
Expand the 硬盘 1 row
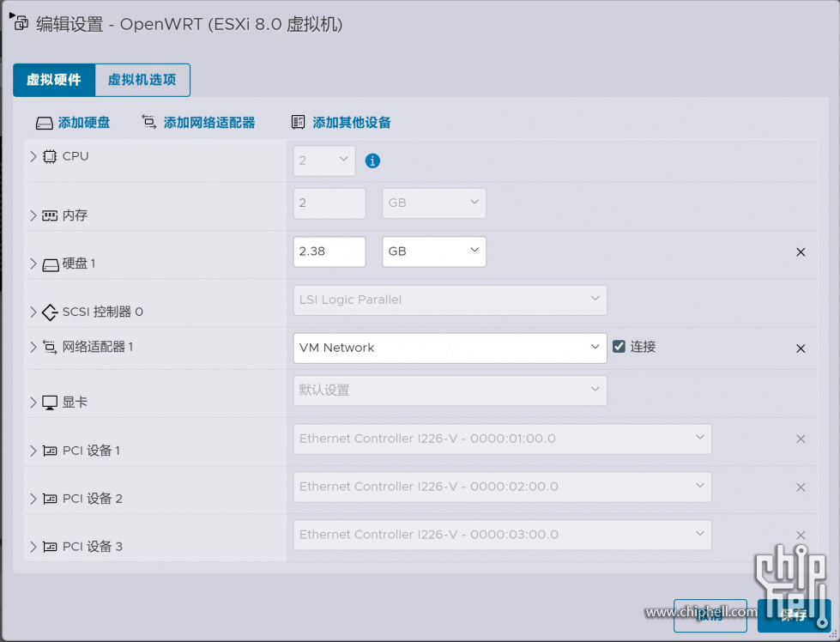(x=33, y=263)
